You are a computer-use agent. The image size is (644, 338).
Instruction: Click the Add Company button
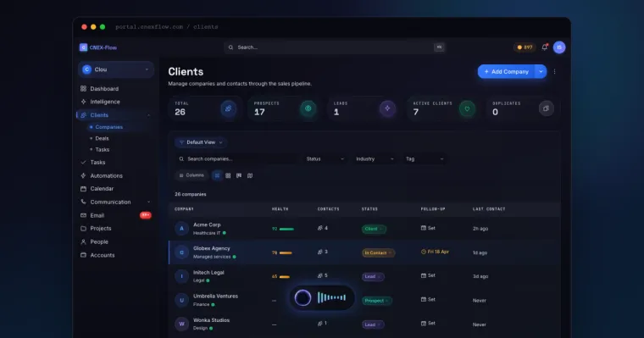507,71
